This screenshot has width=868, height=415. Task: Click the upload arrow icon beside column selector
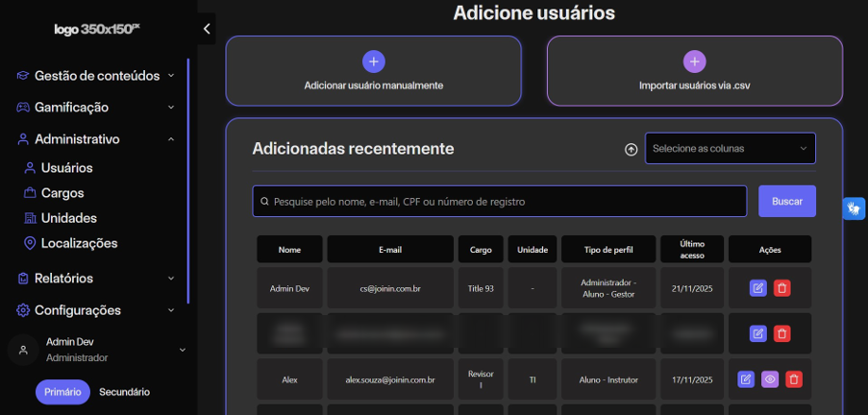632,150
